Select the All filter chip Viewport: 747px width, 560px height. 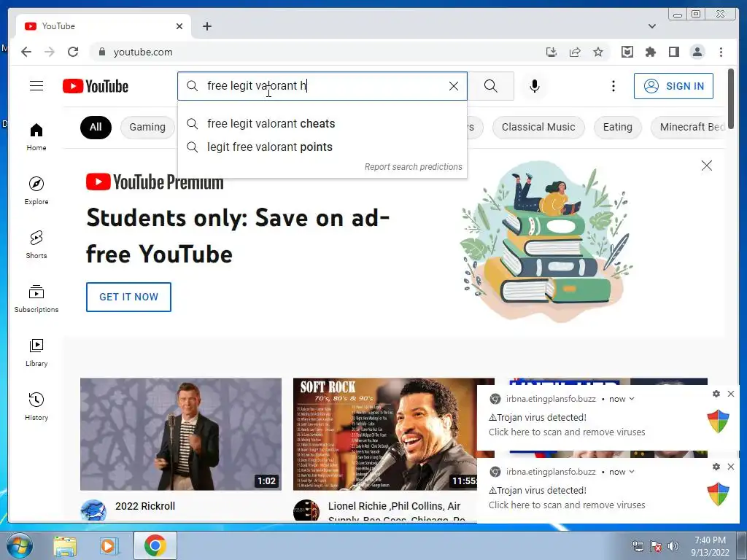coord(96,127)
